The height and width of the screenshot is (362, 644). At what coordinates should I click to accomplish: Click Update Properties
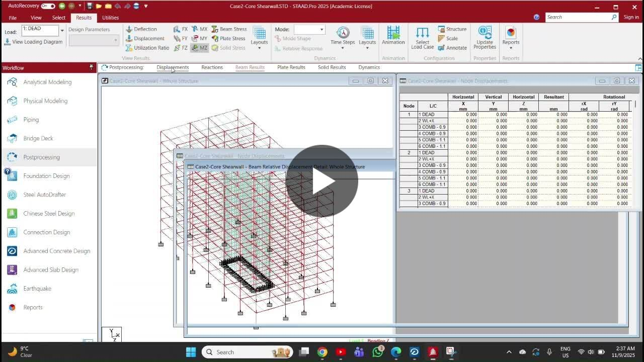tap(485, 38)
